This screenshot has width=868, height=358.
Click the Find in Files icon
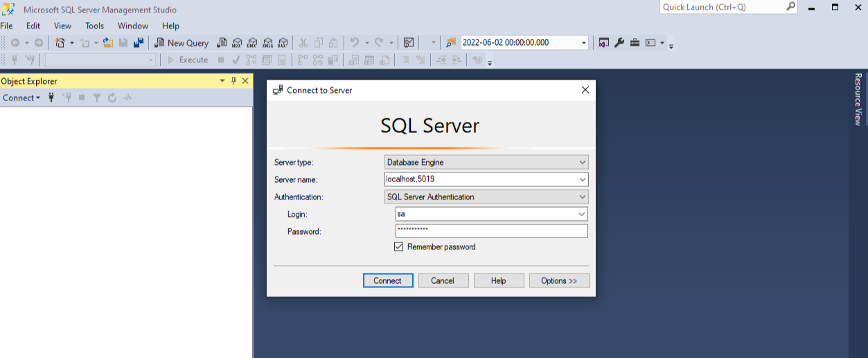click(x=451, y=43)
